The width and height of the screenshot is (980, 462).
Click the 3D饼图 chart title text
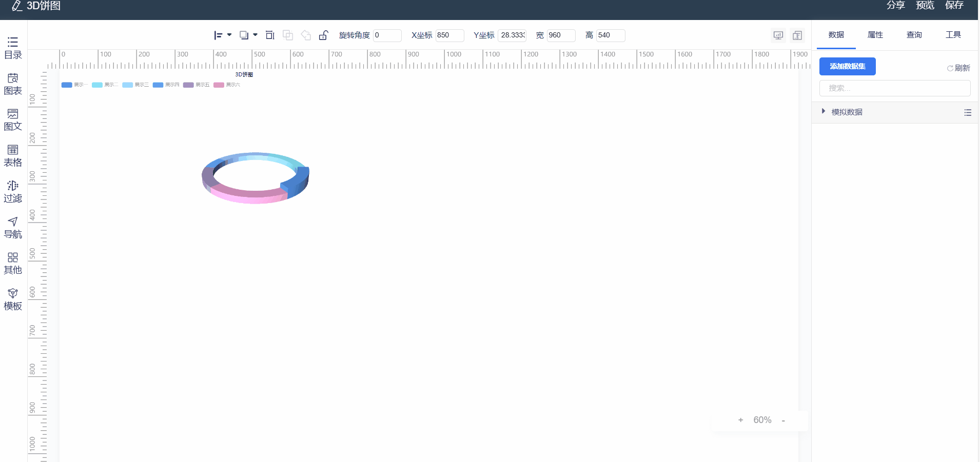[244, 75]
